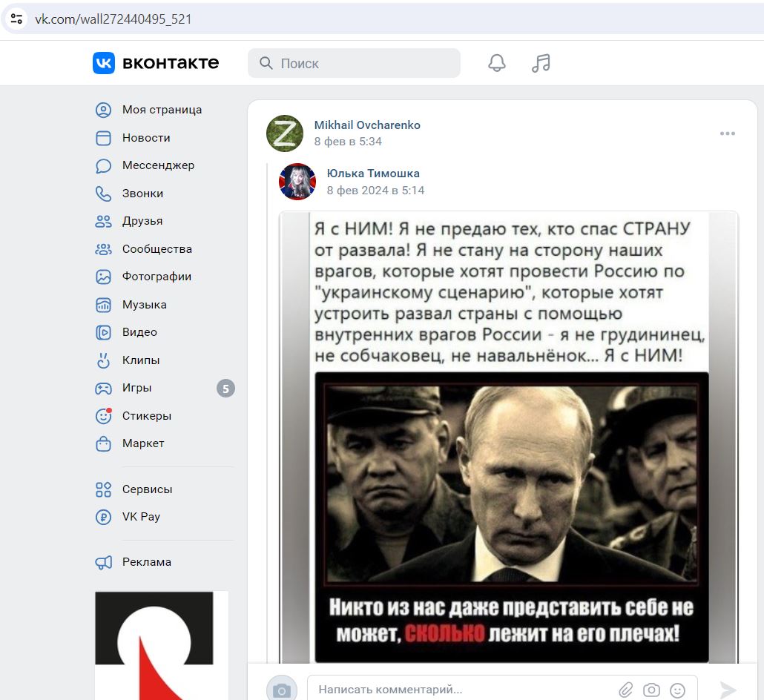Open post options three-dots menu
764x700 pixels.
(x=728, y=133)
